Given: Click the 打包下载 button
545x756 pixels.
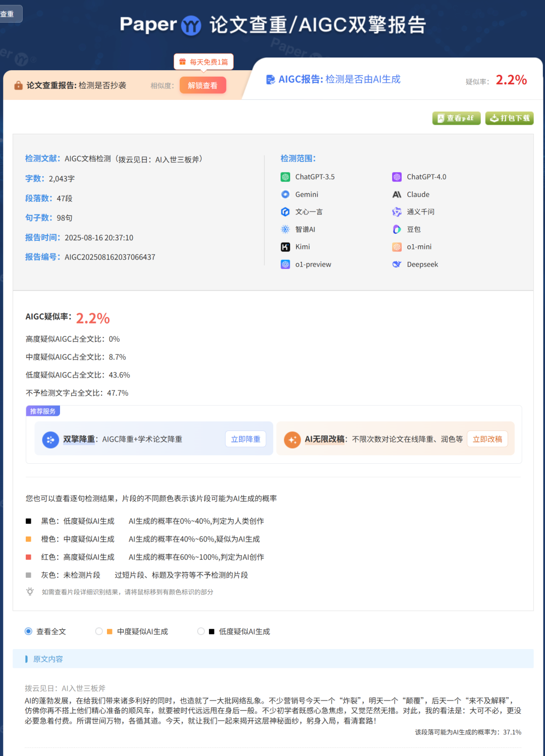Looking at the screenshot, I should click(x=509, y=118).
